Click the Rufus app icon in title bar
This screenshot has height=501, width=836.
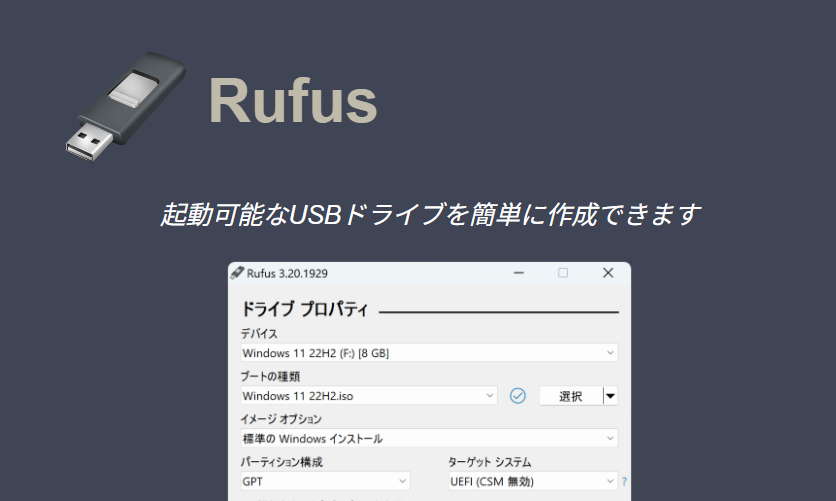(x=237, y=273)
